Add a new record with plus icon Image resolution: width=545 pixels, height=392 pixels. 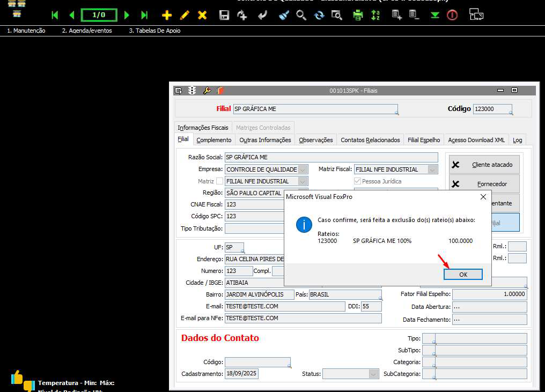[167, 15]
